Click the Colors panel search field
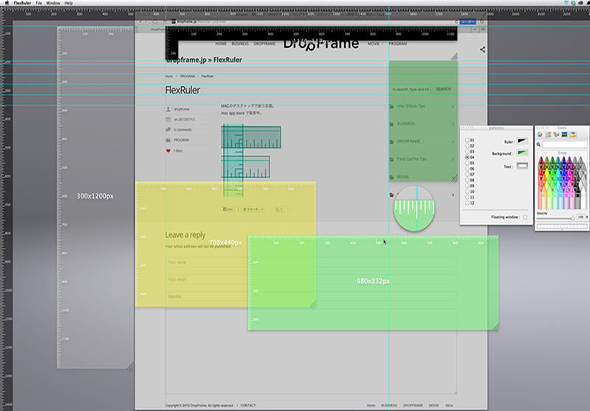590x411 pixels. [564, 145]
